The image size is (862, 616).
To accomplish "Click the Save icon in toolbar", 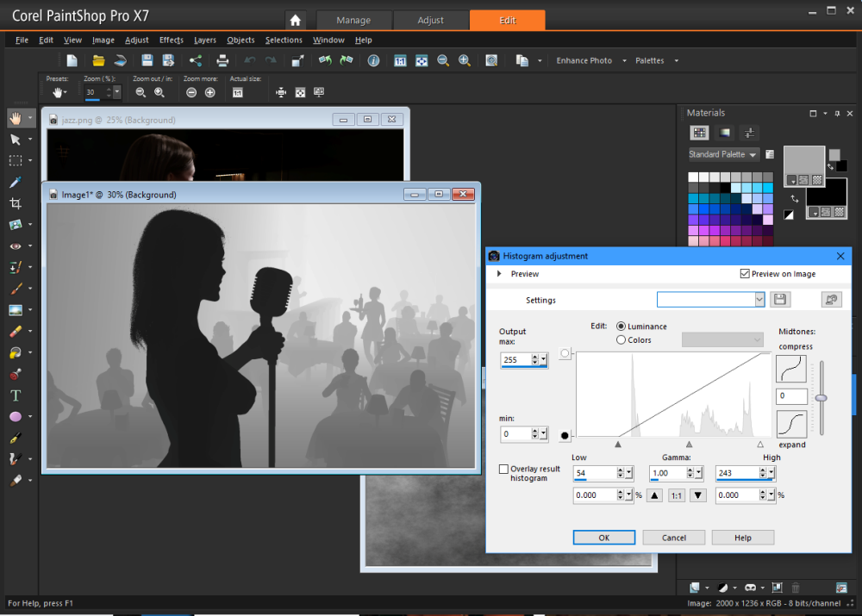I will click(x=147, y=60).
